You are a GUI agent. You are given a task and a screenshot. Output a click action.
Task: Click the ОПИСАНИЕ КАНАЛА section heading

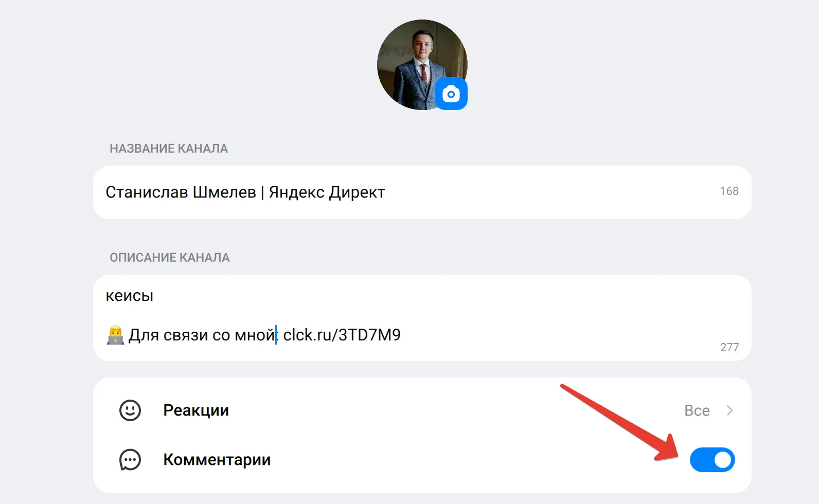[170, 258]
